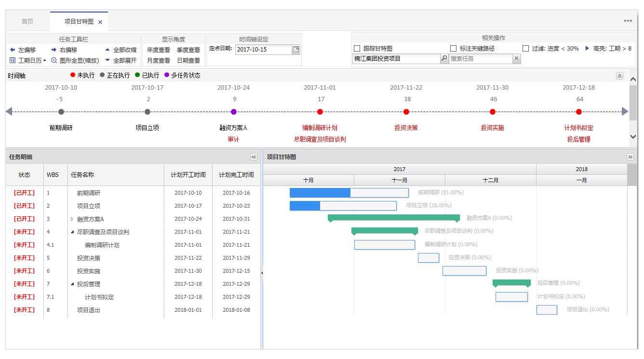This screenshot has width=644, height=359.
Task: Expand the 融资方案A tree row
Action: click(x=72, y=219)
